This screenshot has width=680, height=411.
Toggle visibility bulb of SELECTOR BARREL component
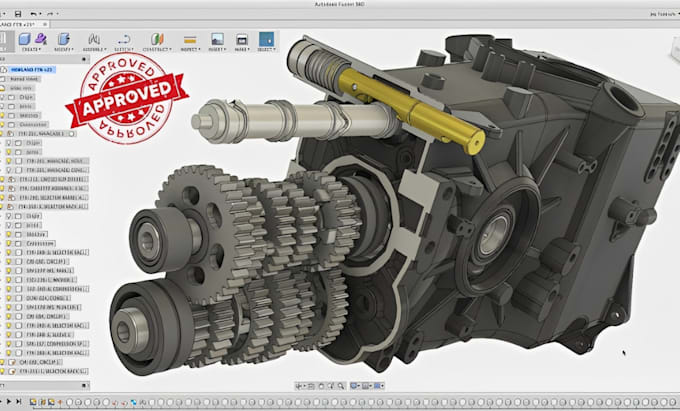pyautogui.click(x=3, y=197)
